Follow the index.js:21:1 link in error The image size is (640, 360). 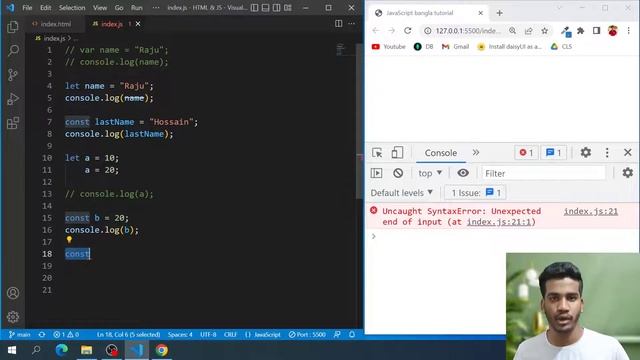[x=500, y=222]
